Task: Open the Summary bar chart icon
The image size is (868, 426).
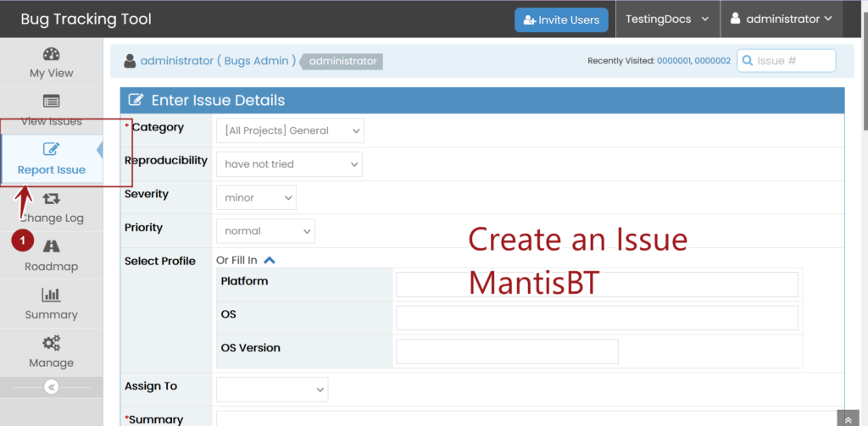Action: coord(51,295)
